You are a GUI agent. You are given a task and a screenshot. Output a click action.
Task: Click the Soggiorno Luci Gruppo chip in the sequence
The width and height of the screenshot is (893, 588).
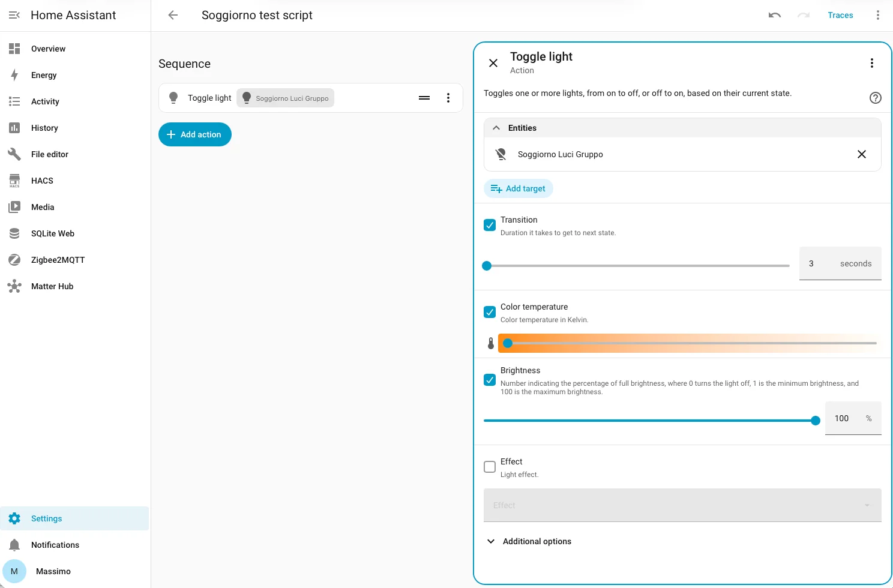pos(286,98)
